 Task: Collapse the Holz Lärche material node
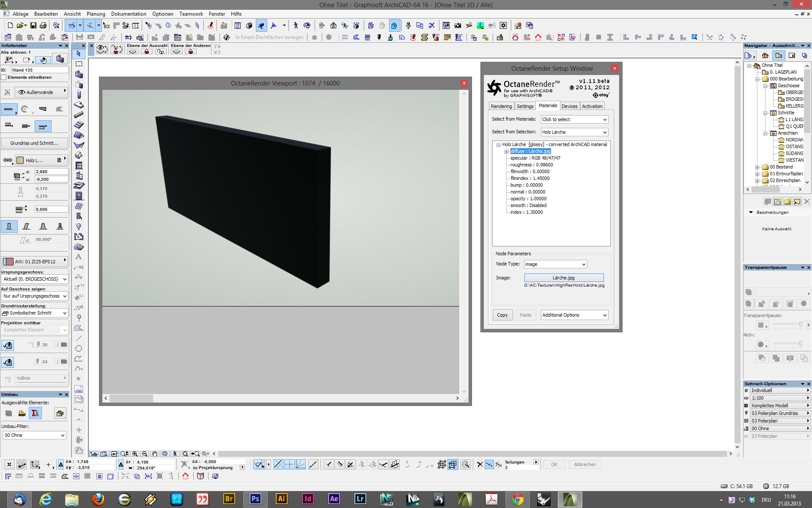coord(498,145)
